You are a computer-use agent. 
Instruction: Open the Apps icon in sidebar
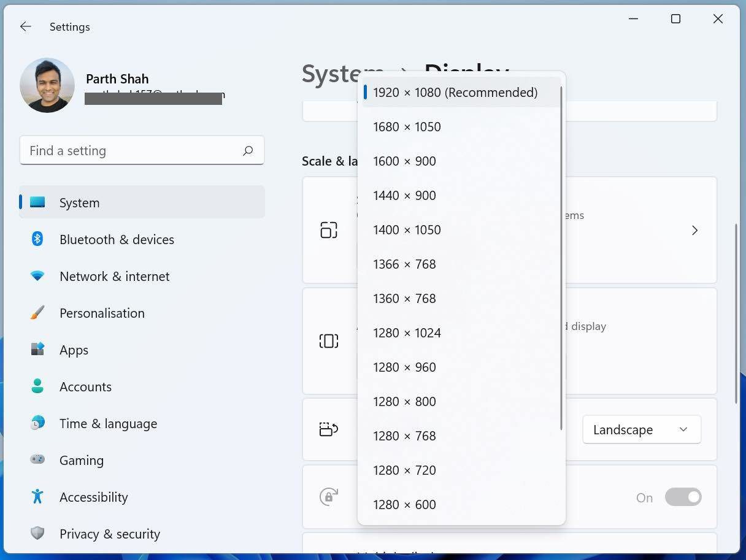(37, 350)
